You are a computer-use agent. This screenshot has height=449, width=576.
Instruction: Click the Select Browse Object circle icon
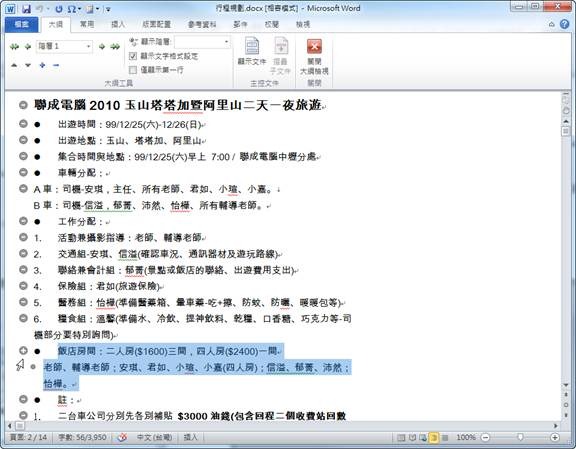(x=566, y=404)
